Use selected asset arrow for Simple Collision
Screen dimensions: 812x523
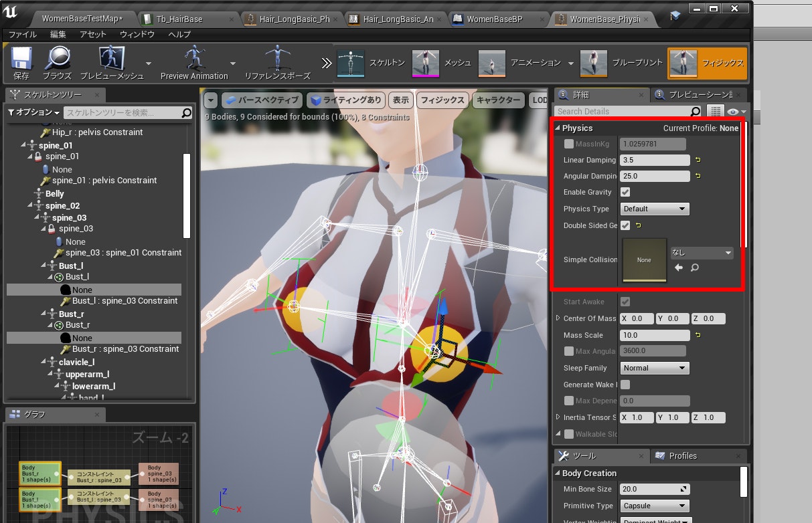pos(679,268)
